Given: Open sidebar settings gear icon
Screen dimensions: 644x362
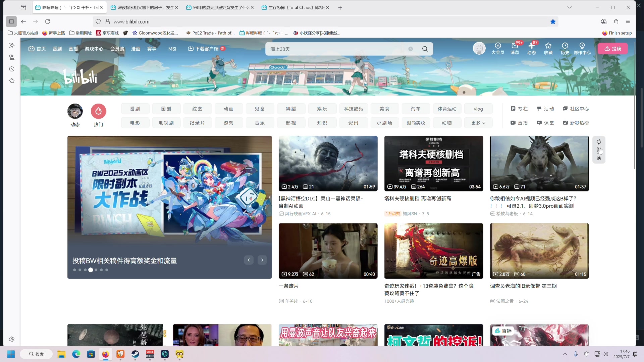Looking at the screenshot, I should coord(12,339).
